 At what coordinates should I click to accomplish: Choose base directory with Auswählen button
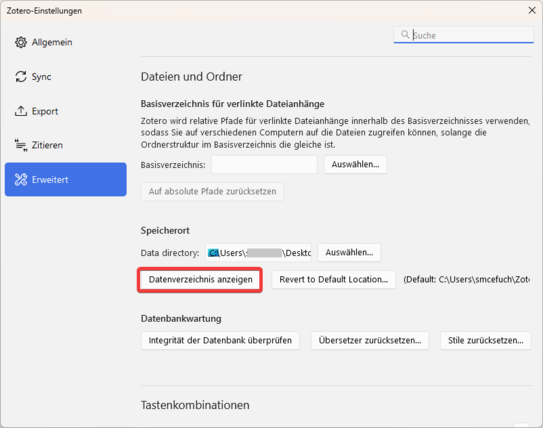coord(355,164)
